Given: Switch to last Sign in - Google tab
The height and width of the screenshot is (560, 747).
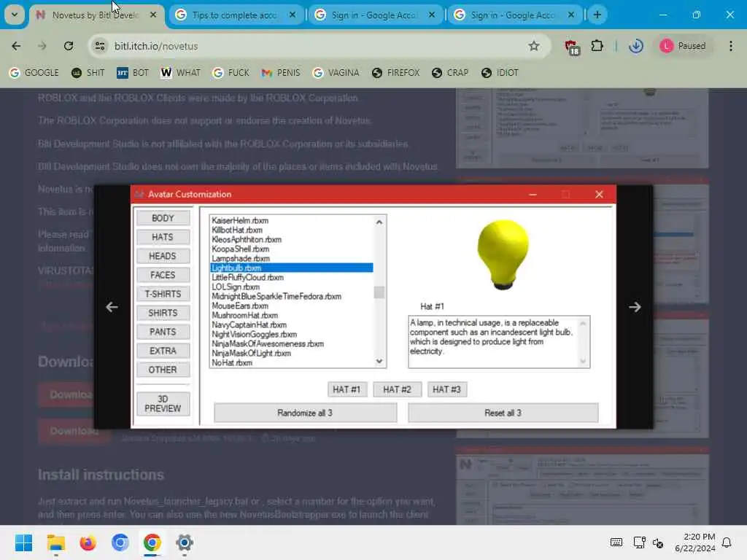Looking at the screenshot, I should (x=514, y=15).
